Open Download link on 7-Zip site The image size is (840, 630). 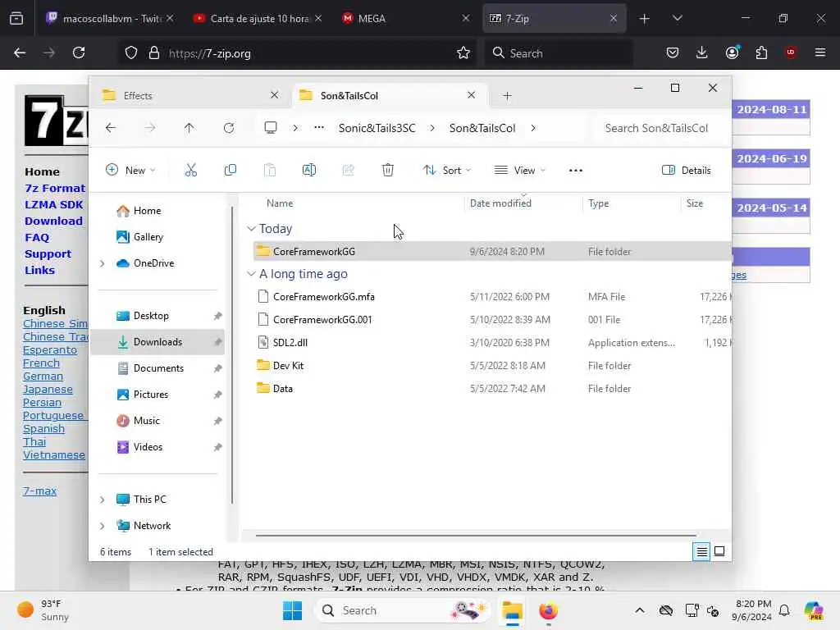pos(53,221)
